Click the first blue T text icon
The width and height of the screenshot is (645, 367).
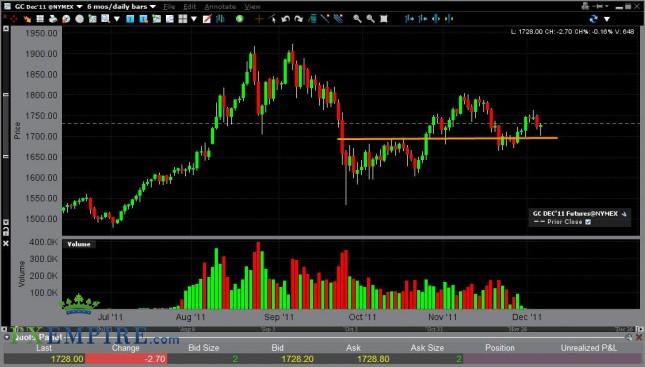pos(130,19)
